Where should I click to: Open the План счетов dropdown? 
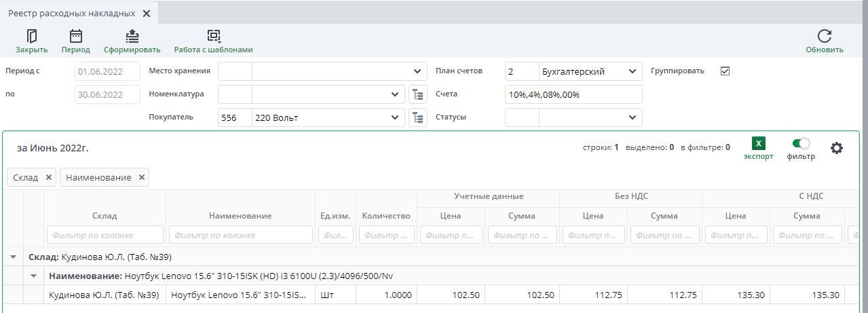(632, 71)
